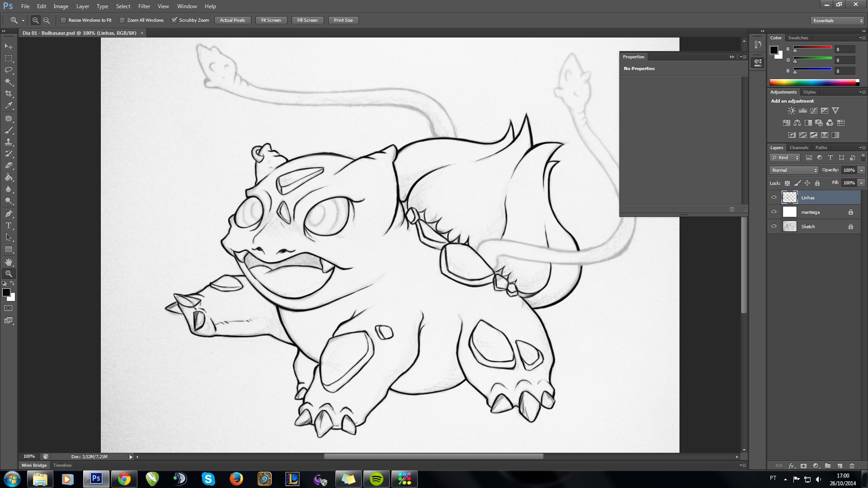Select the Brush tool
This screenshot has height=488, width=868.
click(9, 130)
